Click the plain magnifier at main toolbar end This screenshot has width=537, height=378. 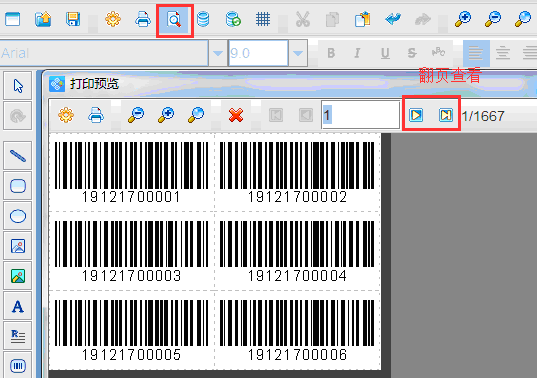(x=523, y=19)
